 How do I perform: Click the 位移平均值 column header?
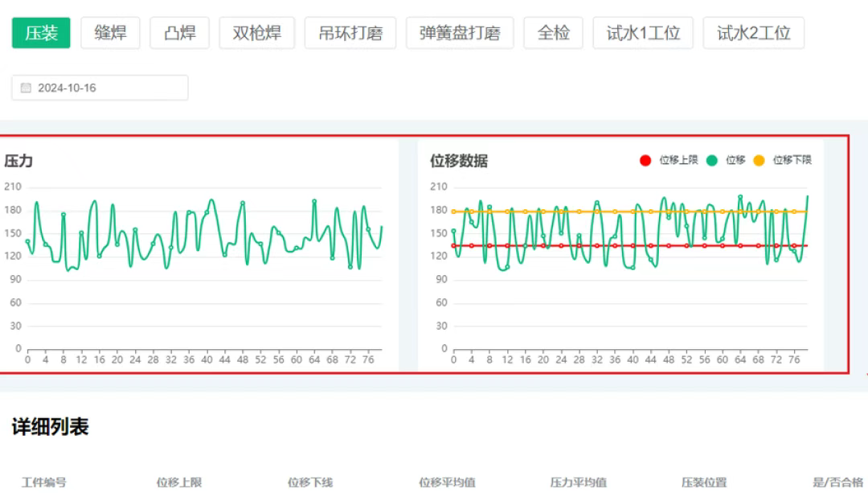pos(447,483)
